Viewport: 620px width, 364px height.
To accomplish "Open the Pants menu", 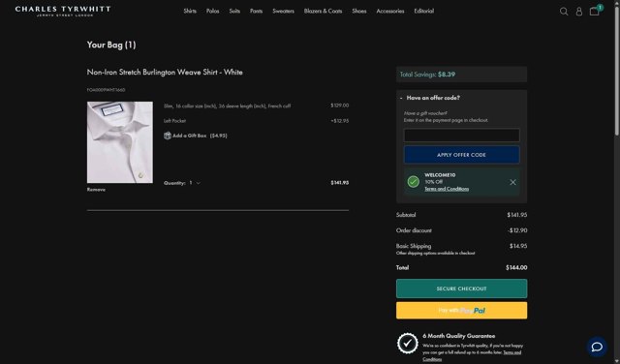I will tap(256, 11).
